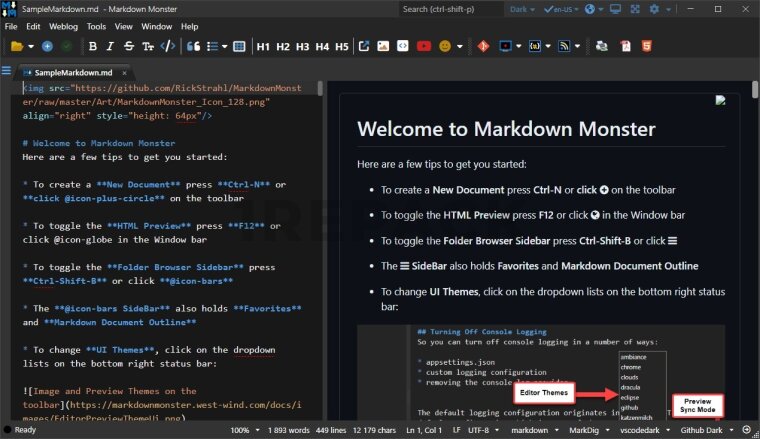
Task: Toggle the sidebar with hamburger icon
Action: tap(7, 71)
